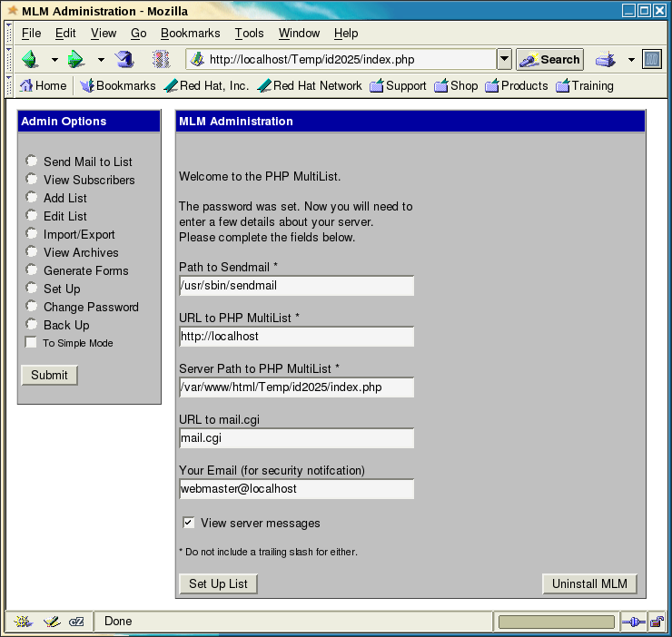This screenshot has width=672, height=637.
Task: Click the Stop loading icon
Action: tap(161, 59)
